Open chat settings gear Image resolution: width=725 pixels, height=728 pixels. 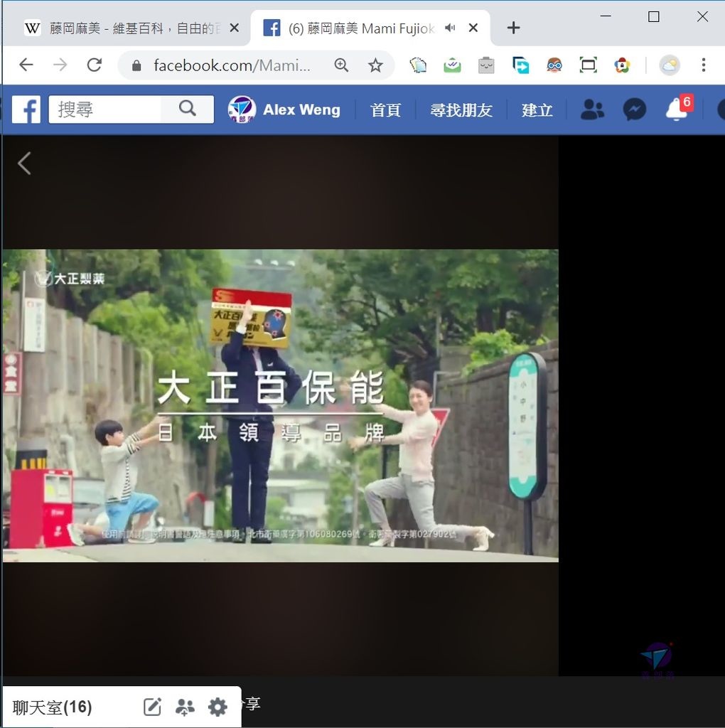point(217,707)
